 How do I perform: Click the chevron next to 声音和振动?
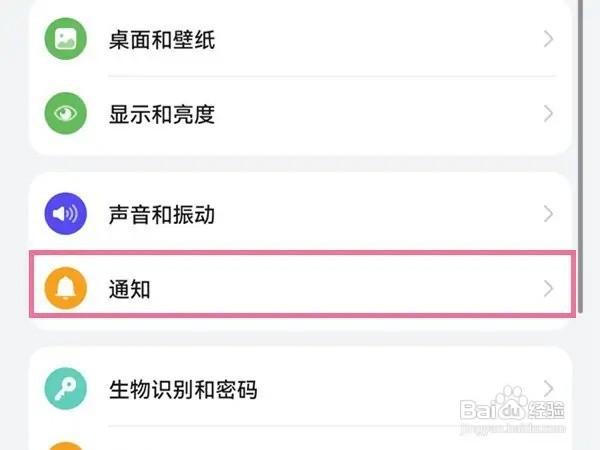(548, 214)
